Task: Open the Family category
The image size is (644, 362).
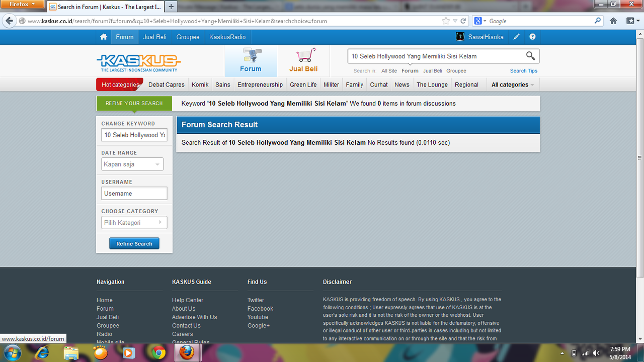Action: (355, 84)
